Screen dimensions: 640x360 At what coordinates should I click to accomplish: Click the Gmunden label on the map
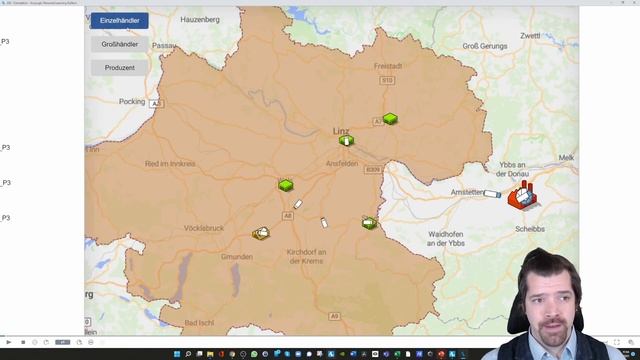click(237, 257)
